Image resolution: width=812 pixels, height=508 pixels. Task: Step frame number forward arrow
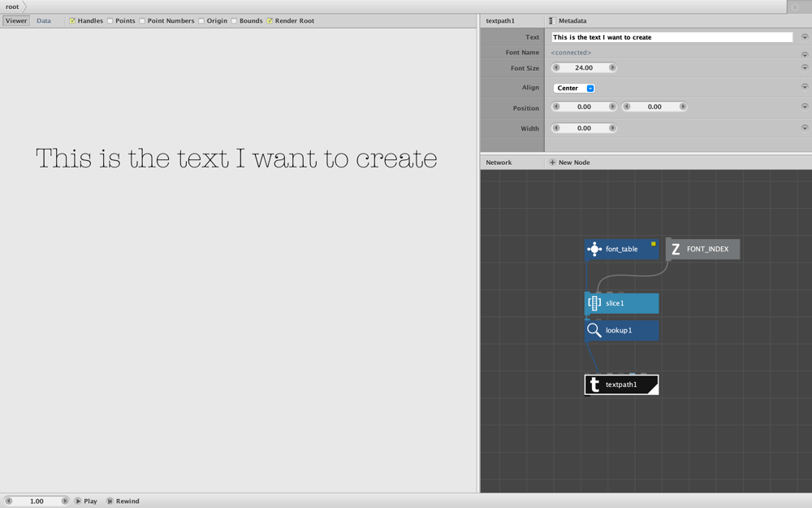[x=65, y=501]
